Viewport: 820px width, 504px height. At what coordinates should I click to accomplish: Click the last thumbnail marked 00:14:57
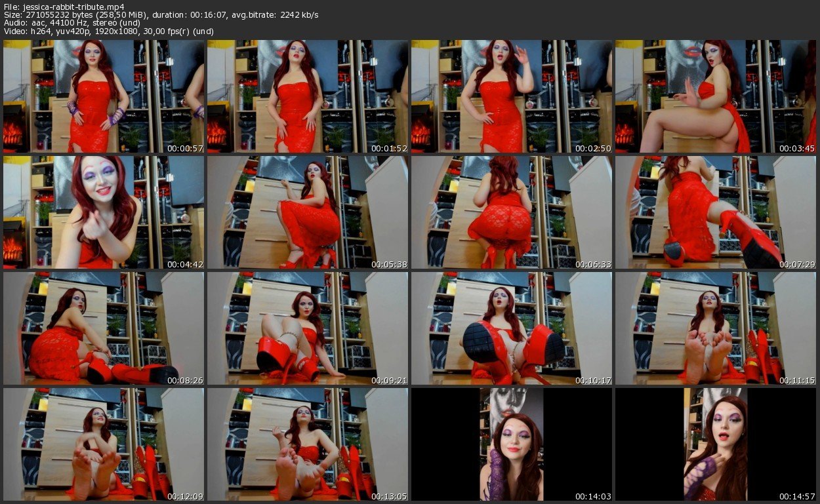click(x=716, y=444)
